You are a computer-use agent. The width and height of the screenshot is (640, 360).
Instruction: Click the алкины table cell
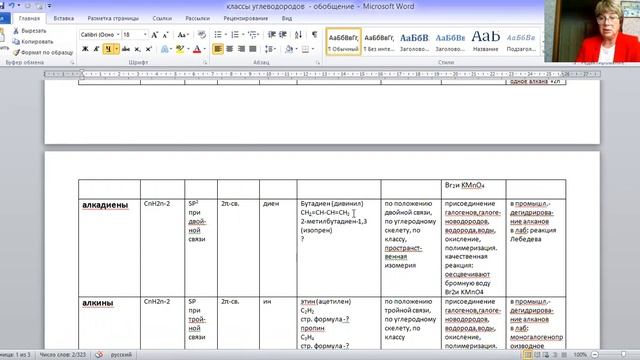click(x=109, y=323)
